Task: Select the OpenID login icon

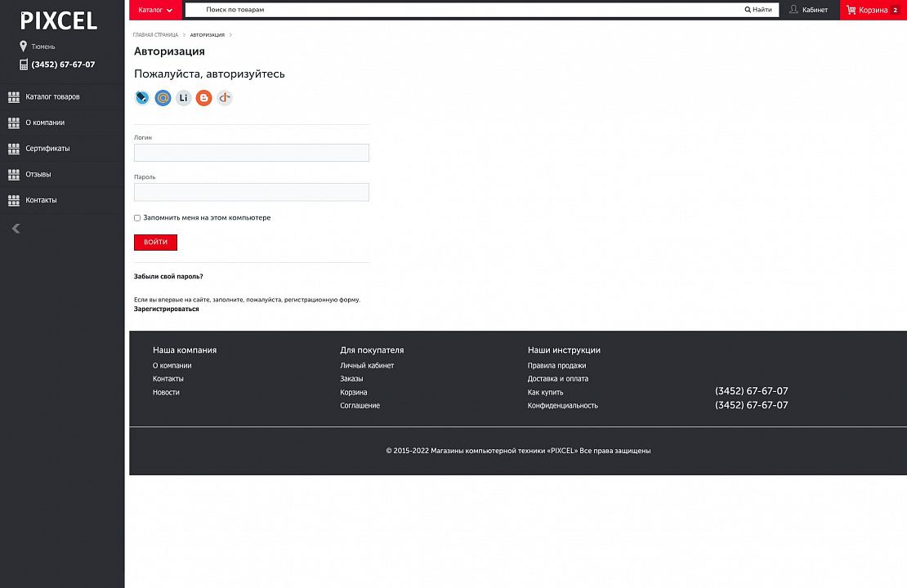Action: pyautogui.click(x=224, y=98)
